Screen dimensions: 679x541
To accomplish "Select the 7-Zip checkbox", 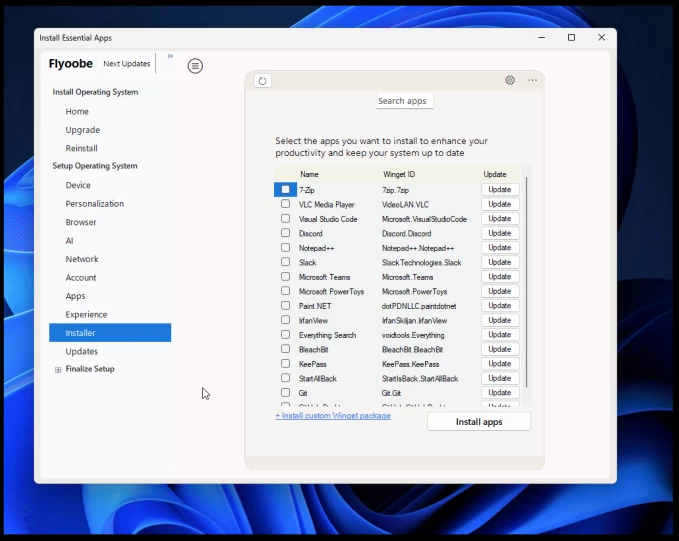I will [285, 189].
